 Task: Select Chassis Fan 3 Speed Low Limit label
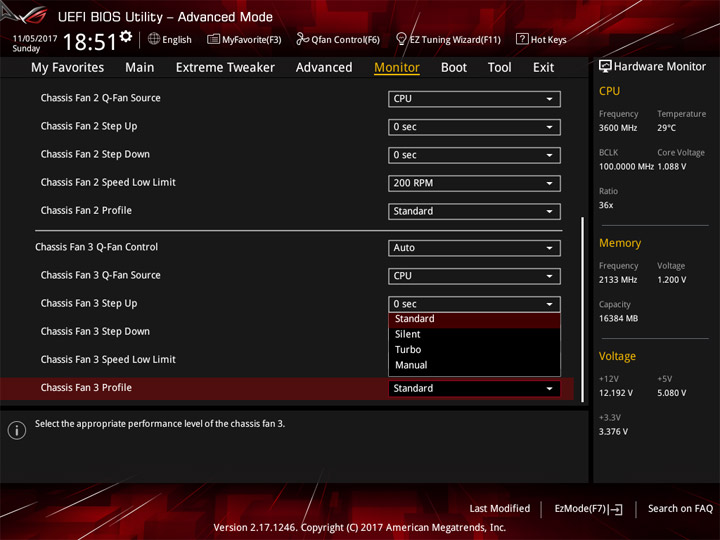(108, 360)
